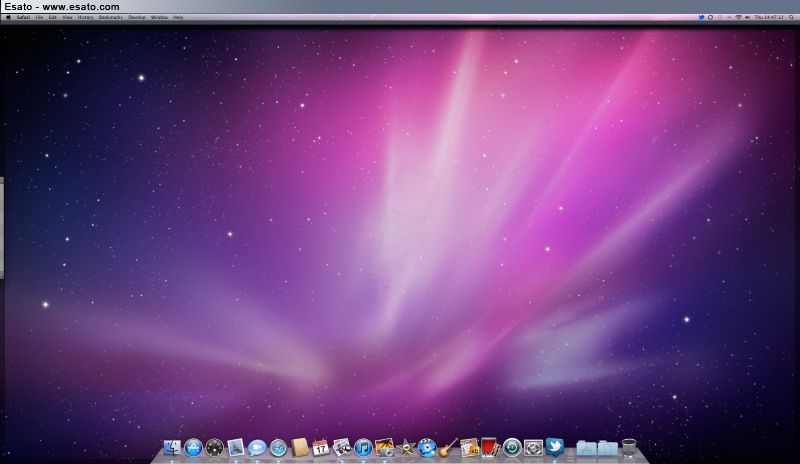Image resolution: width=800 pixels, height=464 pixels.
Task: Open the Edit menu
Action: (53, 17)
